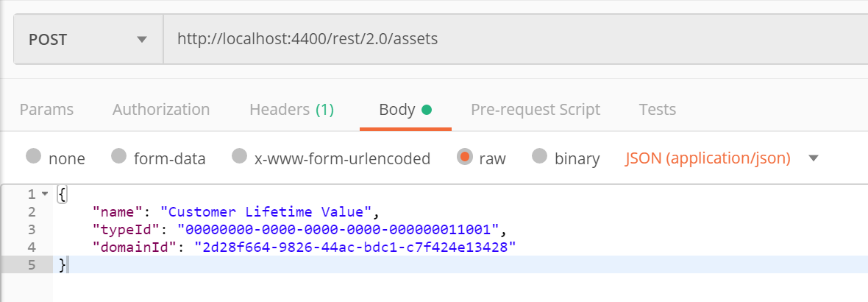Image resolution: width=868 pixels, height=302 pixels.
Task: Select the Body tab
Action: coord(405,109)
